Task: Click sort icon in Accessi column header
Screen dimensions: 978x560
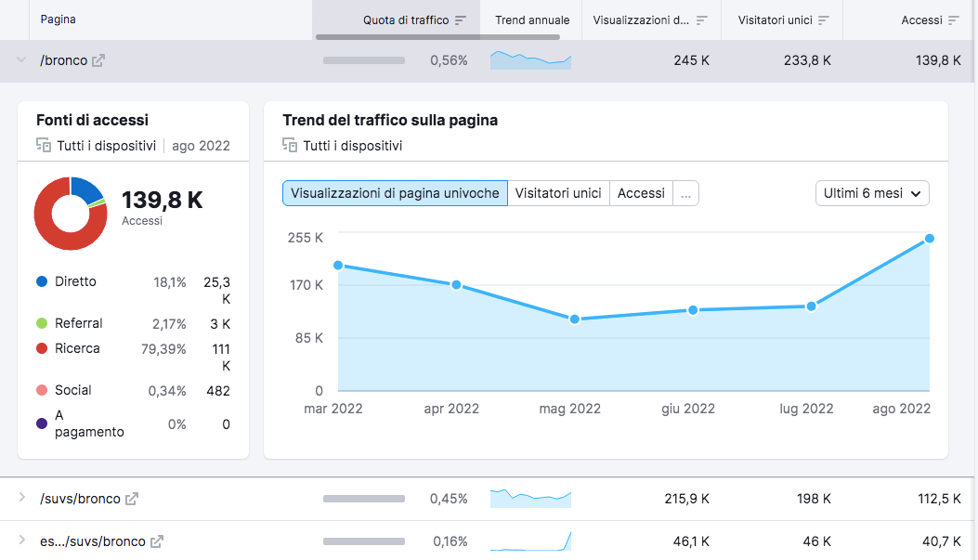Action: click(x=954, y=20)
